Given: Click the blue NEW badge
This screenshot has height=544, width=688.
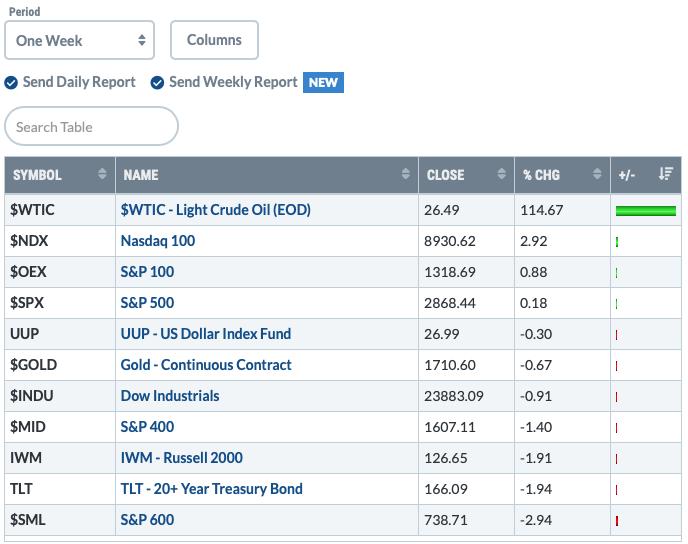Looking at the screenshot, I should pos(323,82).
